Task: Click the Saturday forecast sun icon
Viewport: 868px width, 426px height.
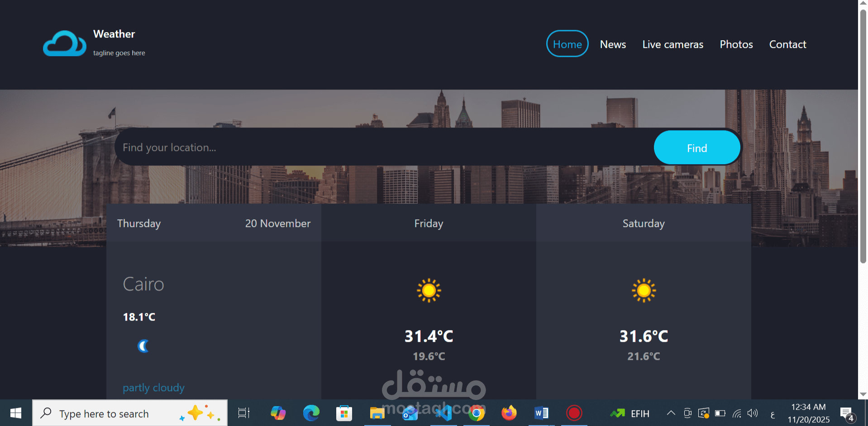Action: [644, 290]
